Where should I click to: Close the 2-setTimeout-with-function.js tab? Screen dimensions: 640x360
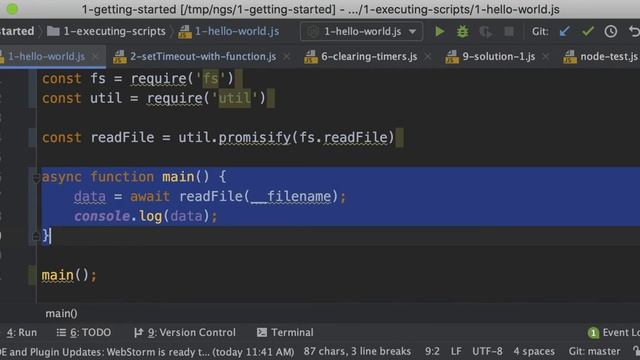(x=287, y=56)
